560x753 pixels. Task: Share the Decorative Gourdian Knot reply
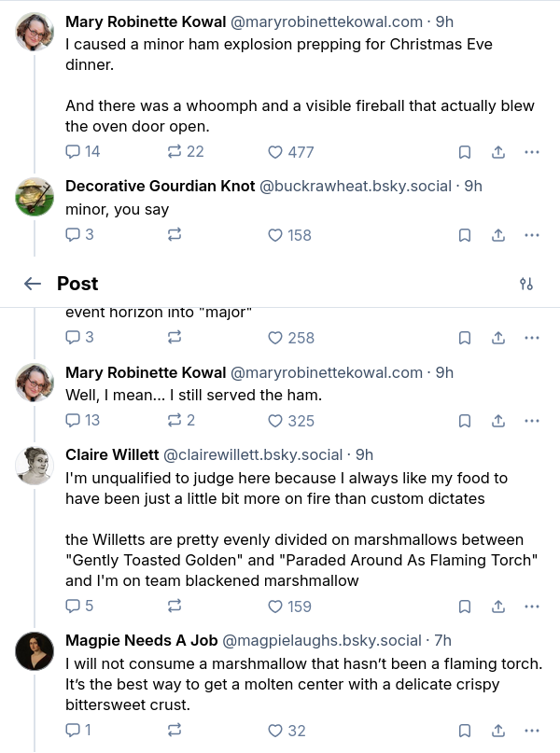pyautogui.click(x=498, y=235)
